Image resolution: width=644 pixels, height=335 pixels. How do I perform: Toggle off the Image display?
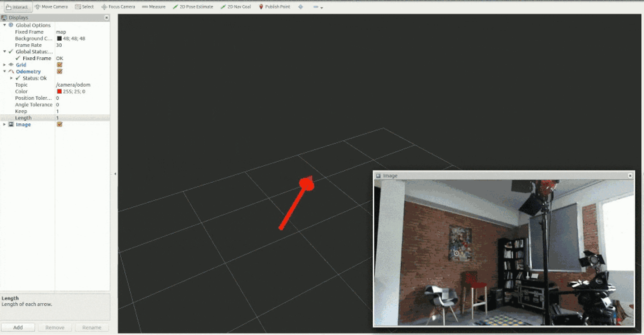tap(59, 125)
